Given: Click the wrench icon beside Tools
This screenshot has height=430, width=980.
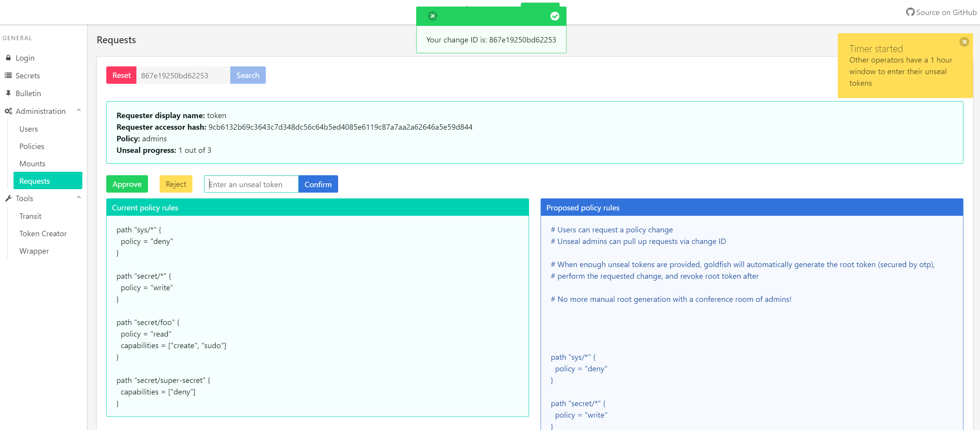Looking at the screenshot, I should tap(8, 198).
